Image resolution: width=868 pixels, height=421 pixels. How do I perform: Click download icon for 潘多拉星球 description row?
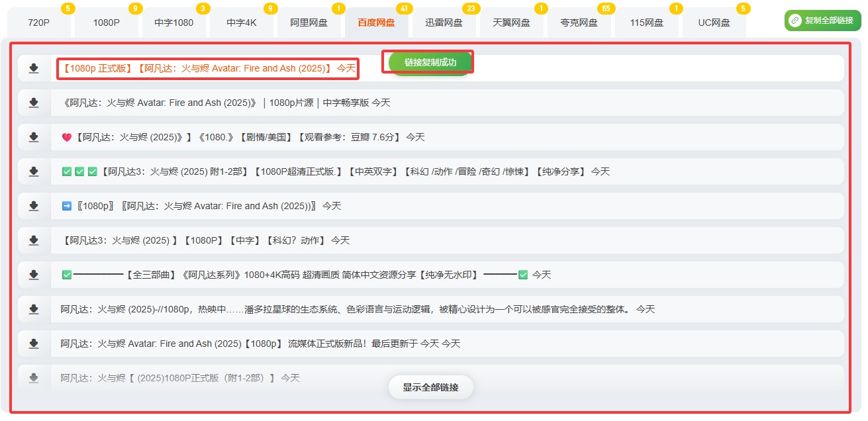click(34, 309)
